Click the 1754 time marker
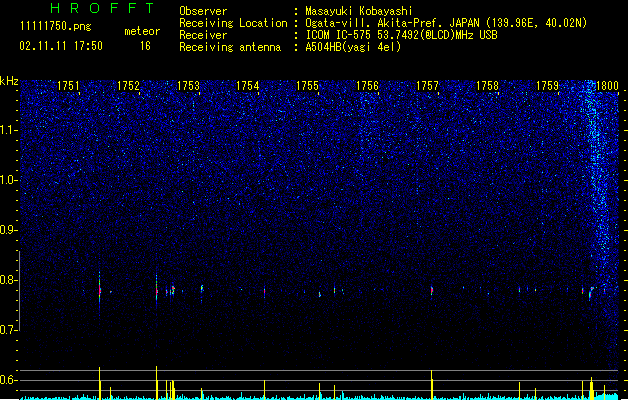The width and height of the screenshot is (629, 400). (x=248, y=86)
